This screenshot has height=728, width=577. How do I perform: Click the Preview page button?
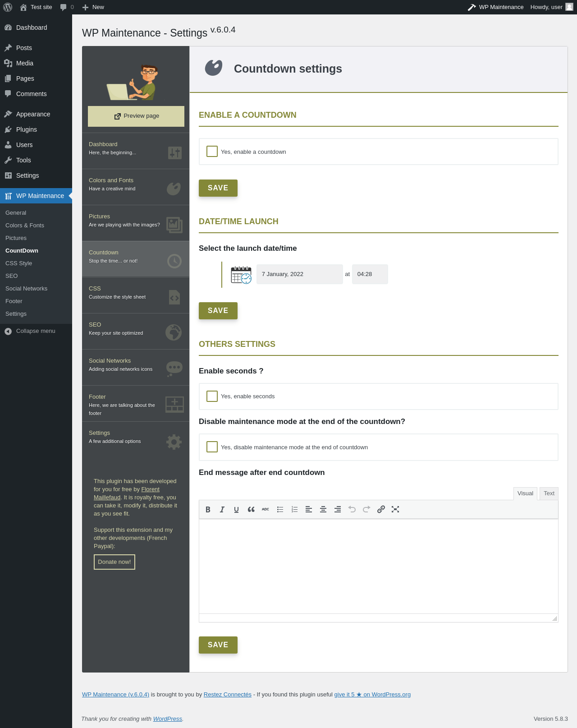click(x=136, y=116)
